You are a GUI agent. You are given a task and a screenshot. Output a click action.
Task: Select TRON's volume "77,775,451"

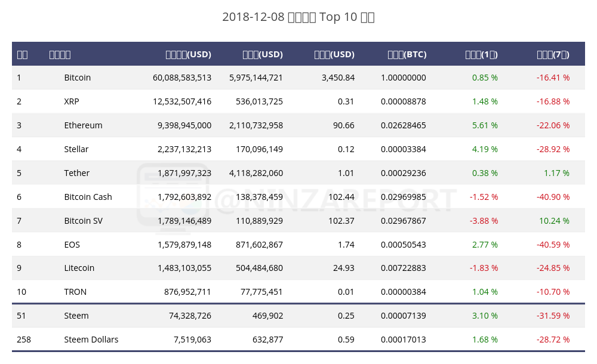pos(261,292)
